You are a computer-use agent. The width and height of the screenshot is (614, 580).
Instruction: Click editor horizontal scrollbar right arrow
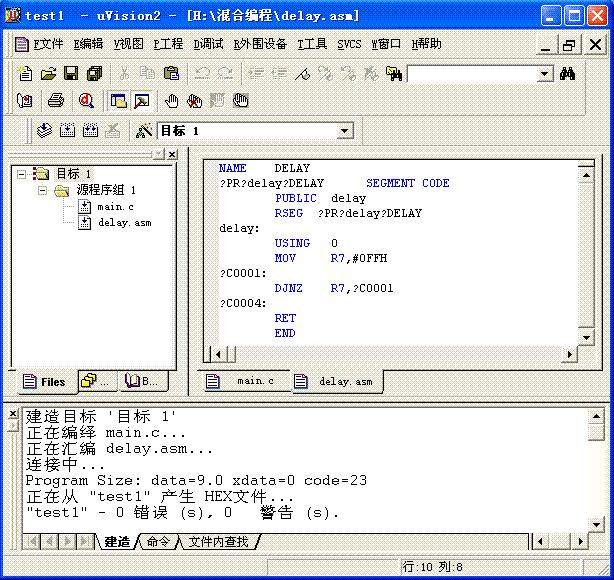click(570, 354)
